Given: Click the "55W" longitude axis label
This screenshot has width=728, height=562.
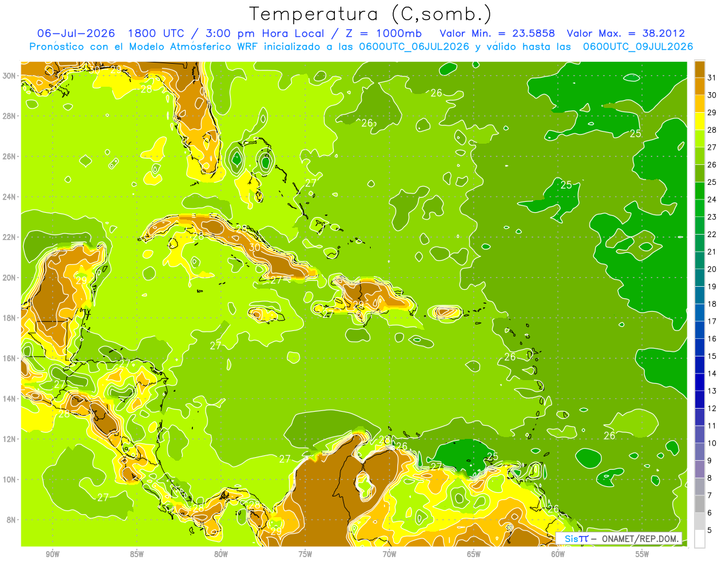Looking at the screenshot, I should click(642, 554).
